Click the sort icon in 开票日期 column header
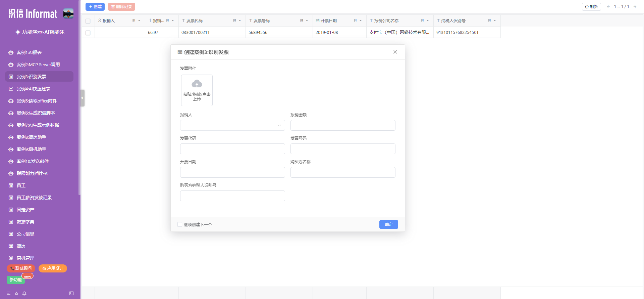The height and width of the screenshot is (299, 644). tap(355, 20)
